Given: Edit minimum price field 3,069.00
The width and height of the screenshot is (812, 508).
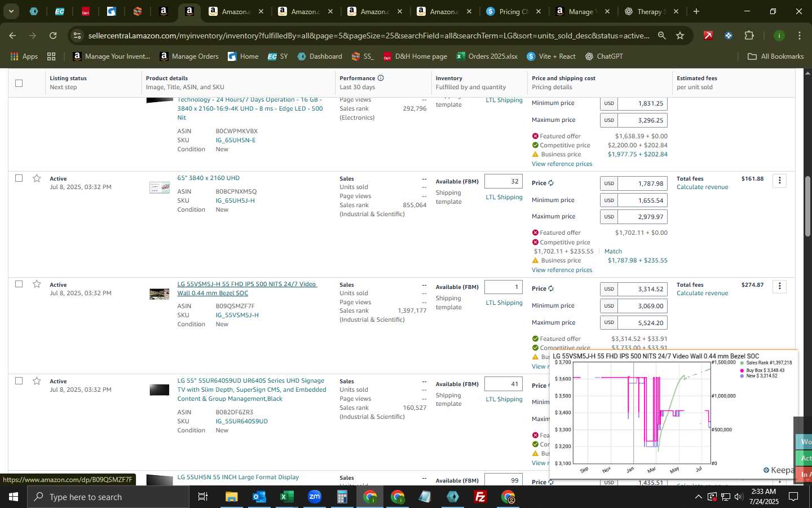Looking at the screenshot, I should point(642,306).
